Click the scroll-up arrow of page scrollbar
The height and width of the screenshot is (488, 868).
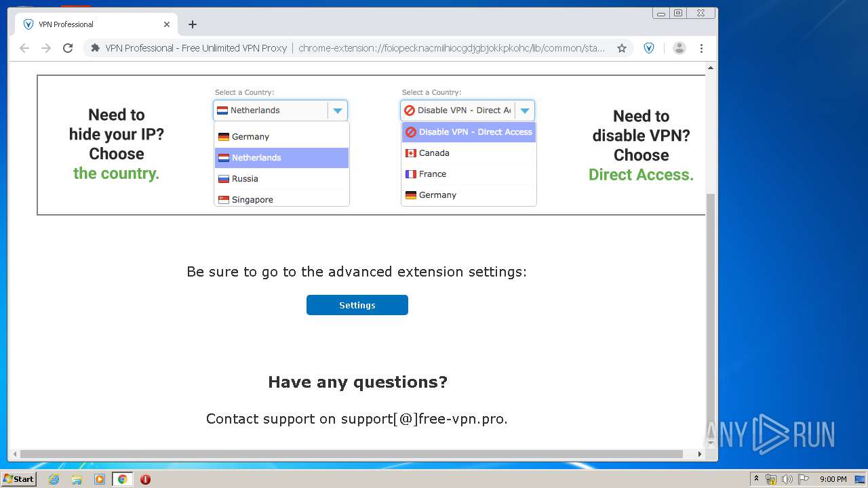click(x=711, y=68)
